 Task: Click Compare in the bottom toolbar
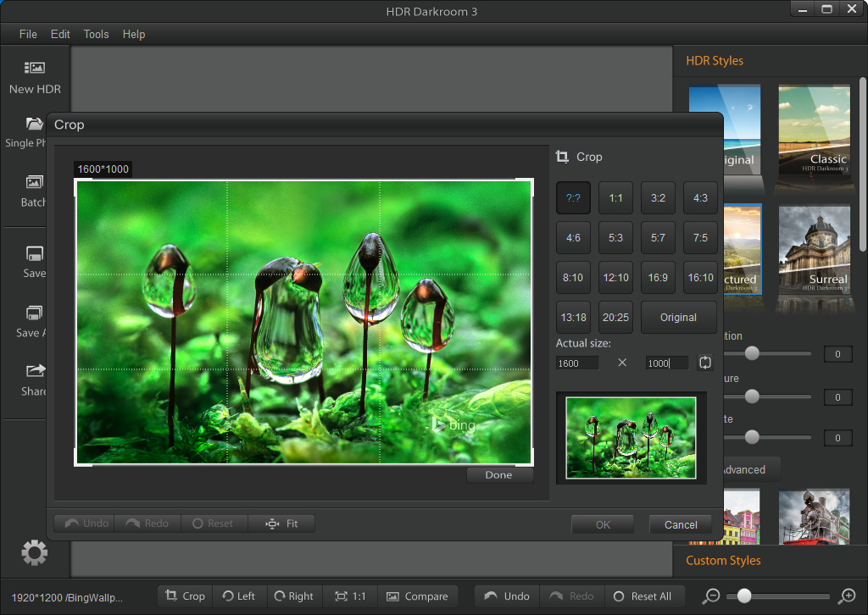(x=417, y=596)
